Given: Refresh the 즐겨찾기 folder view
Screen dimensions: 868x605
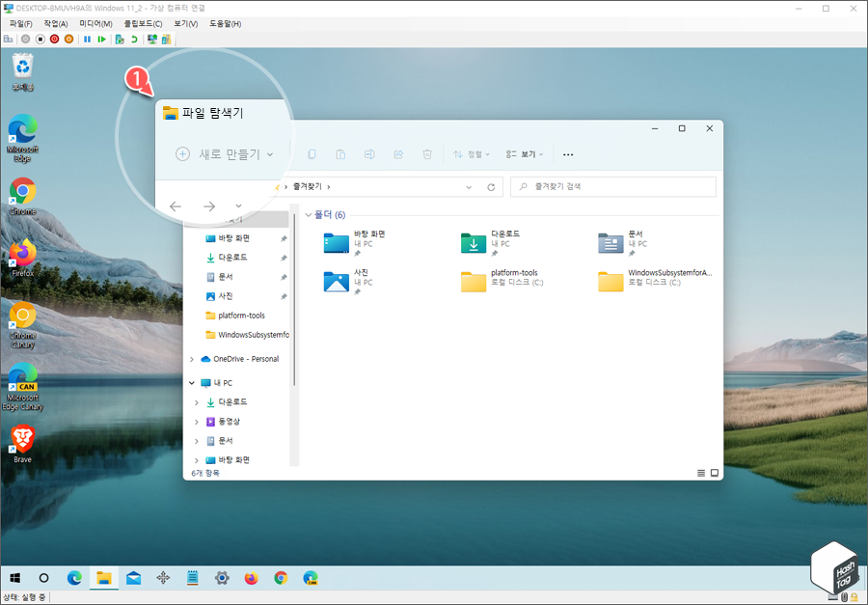Looking at the screenshot, I should tap(491, 187).
